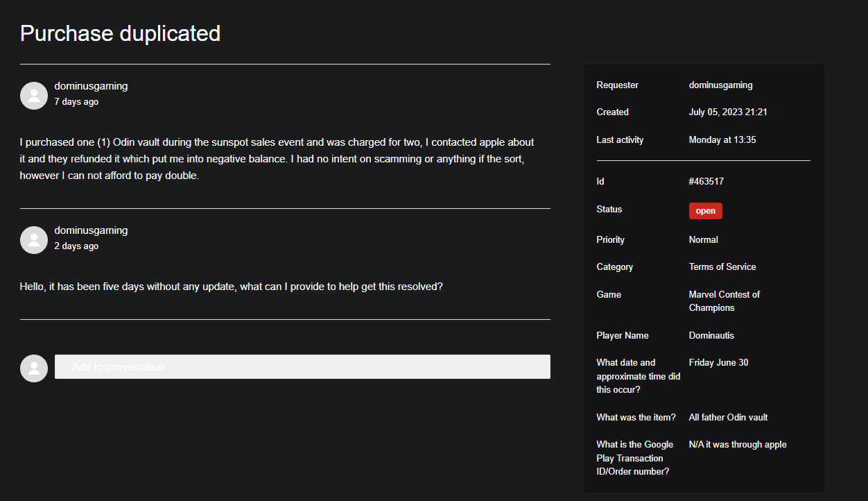The width and height of the screenshot is (868, 501).
Task: Click the Last activity value Monday at 13:35
Action: pyautogui.click(x=722, y=140)
